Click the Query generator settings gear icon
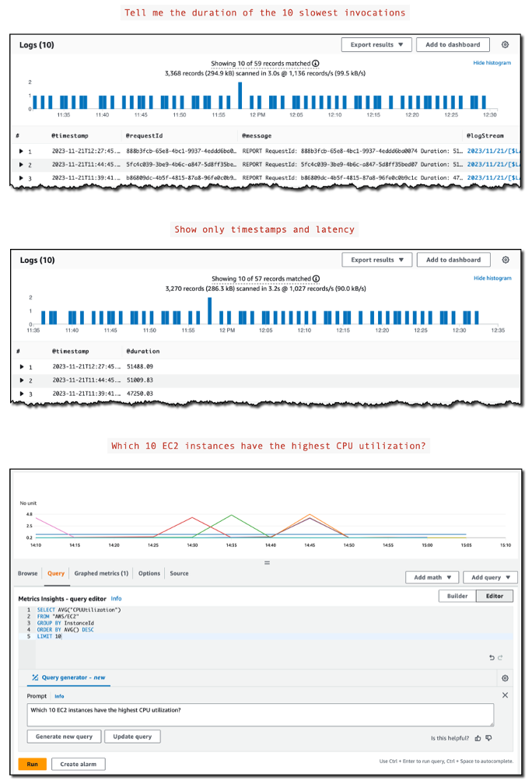The height and width of the screenshot is (784, 532). [505, 678]
